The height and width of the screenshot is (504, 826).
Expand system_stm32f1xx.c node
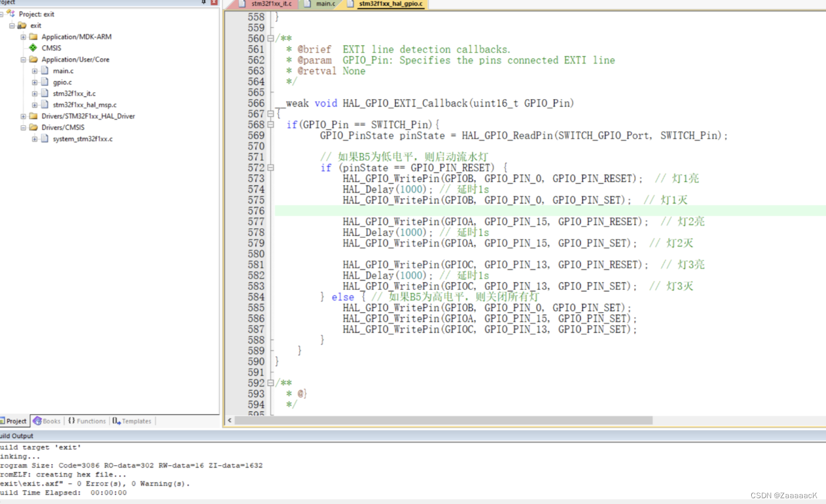34,139
